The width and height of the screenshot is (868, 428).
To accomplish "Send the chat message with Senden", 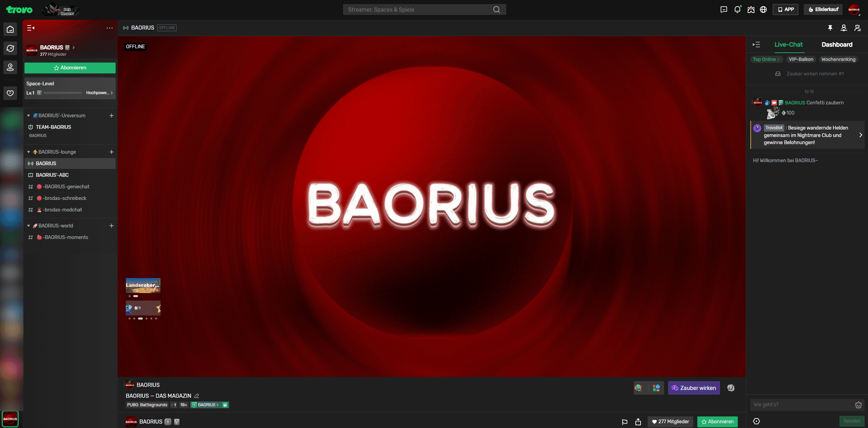I will [852, 421].
